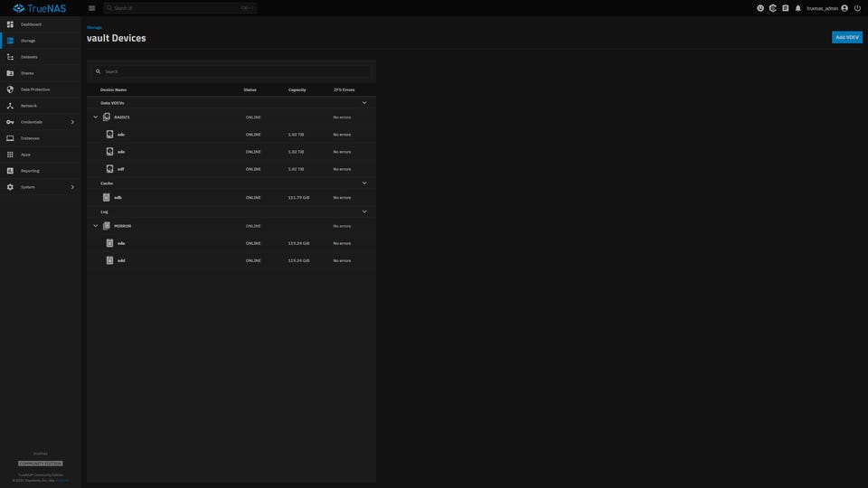
Task: Click the Credentials key icon
Action: click(x=10, y=122)
